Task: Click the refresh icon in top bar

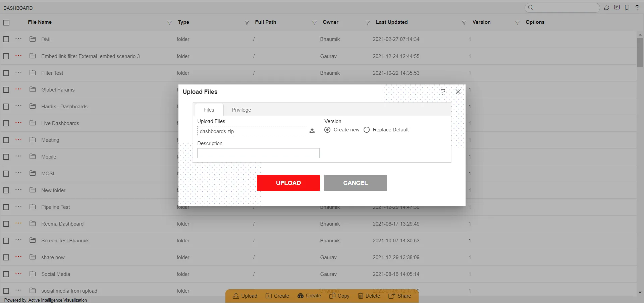Action: pos(606,8)
